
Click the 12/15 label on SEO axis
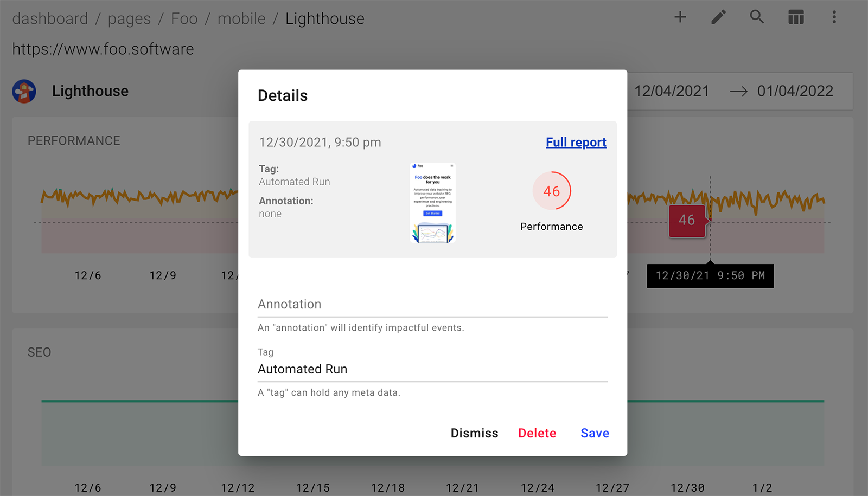(313, 488)
